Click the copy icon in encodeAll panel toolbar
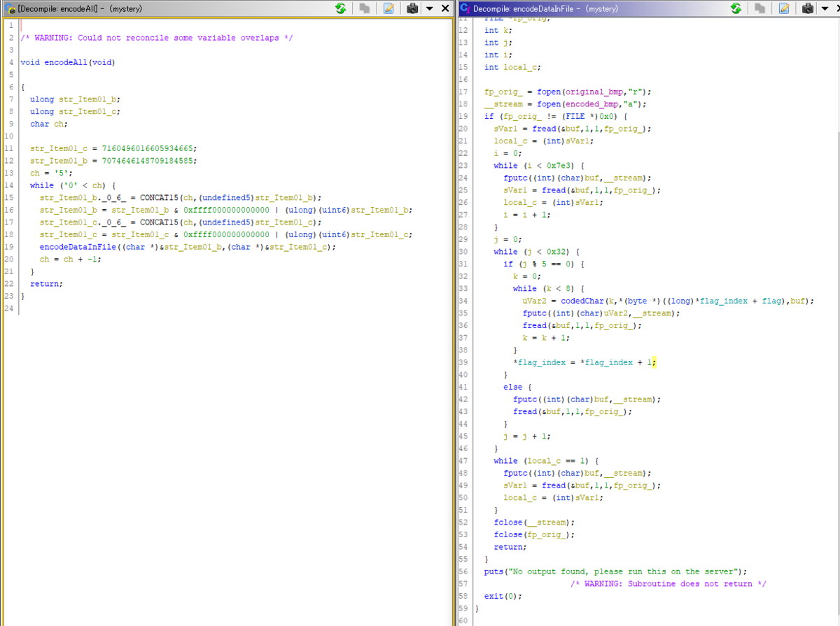 coord(364,8)
